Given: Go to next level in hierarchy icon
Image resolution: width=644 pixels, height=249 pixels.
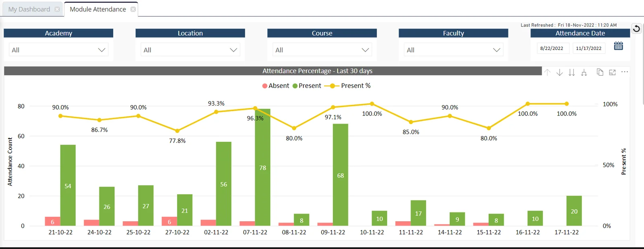Looking at the screenshot, I should [x=572, y=73].
